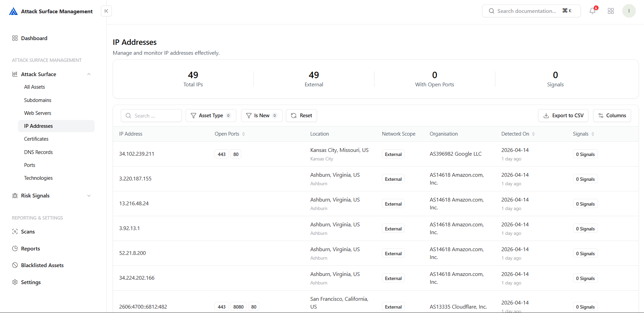The height and width of the screenshot is (313, 644).
Task: Click the Risk Signals bug icon
Action: [x=15, y=195]
